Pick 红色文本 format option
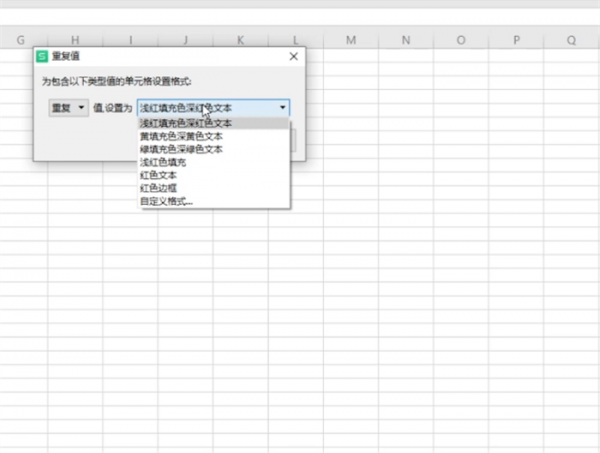Screen dimensions: 600x453 213,175
